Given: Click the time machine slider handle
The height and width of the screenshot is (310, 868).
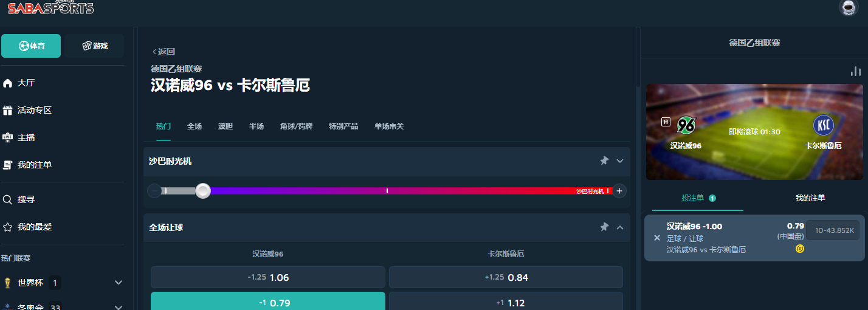Looking at the screenshot, I should tap(203, 191).
